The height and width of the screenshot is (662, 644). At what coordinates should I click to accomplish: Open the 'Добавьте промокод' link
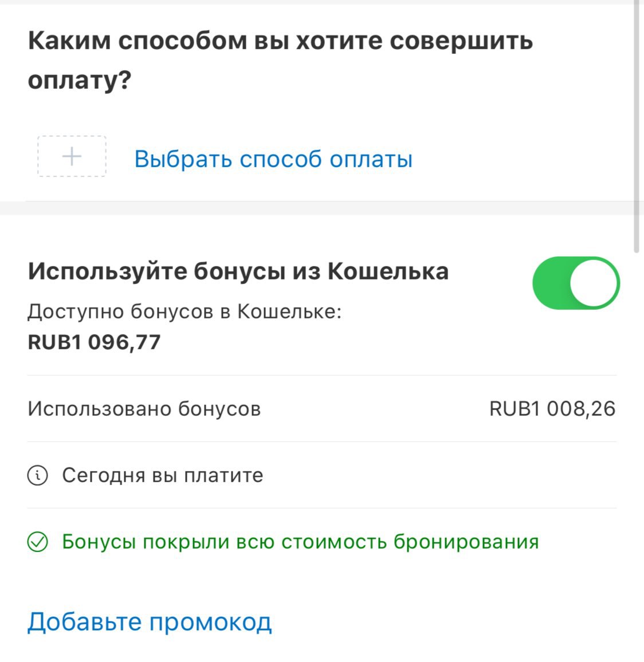pyautogui.click(x=150, y=622)
